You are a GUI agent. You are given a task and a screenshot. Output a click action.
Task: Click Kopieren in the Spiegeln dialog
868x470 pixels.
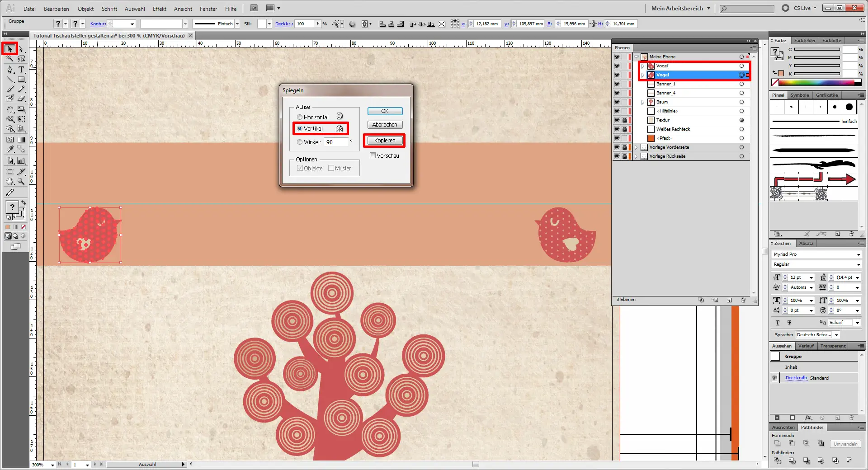(x=384, y=141)
